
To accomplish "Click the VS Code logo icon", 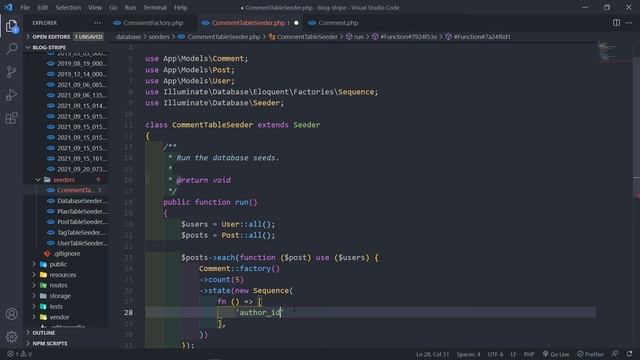I will coord(9,7).
